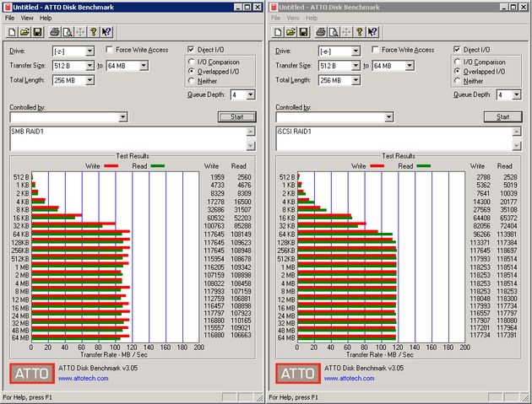532x404 pixels.
Task: Select Overlapped I/O radio in left window
Action: pyautogui.click(x=192, y=72)
